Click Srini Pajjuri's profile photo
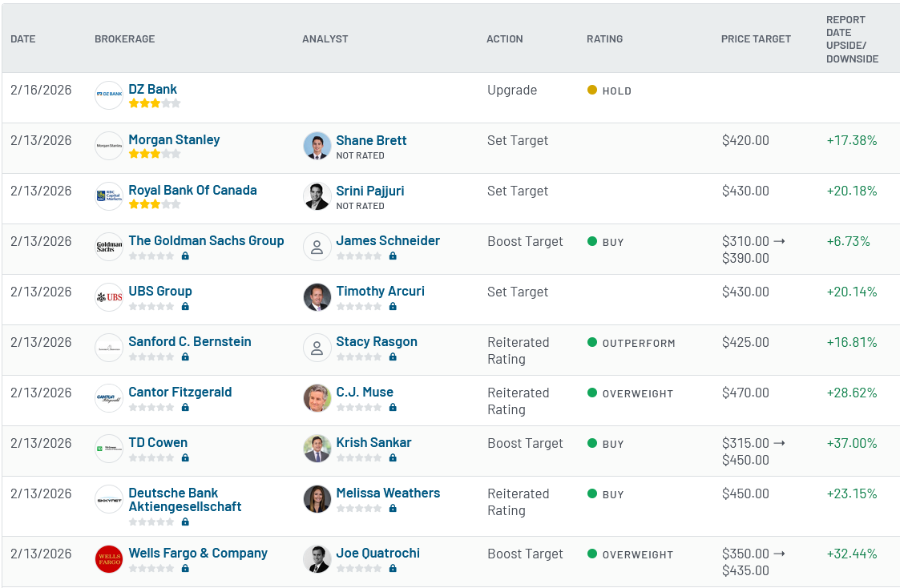The height and width of the screenshot is (588, 900). tap(317, 196)
